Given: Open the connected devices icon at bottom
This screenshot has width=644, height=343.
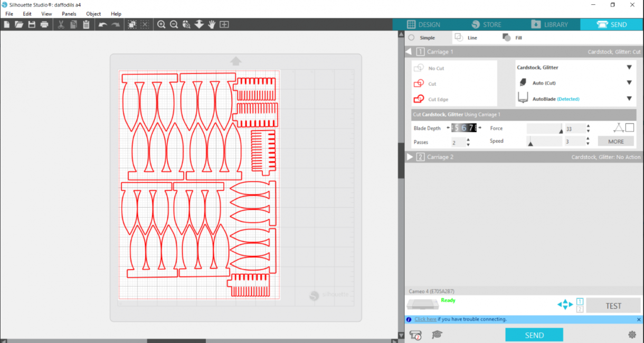Looking at the screenshot, I should click(415, 335).
